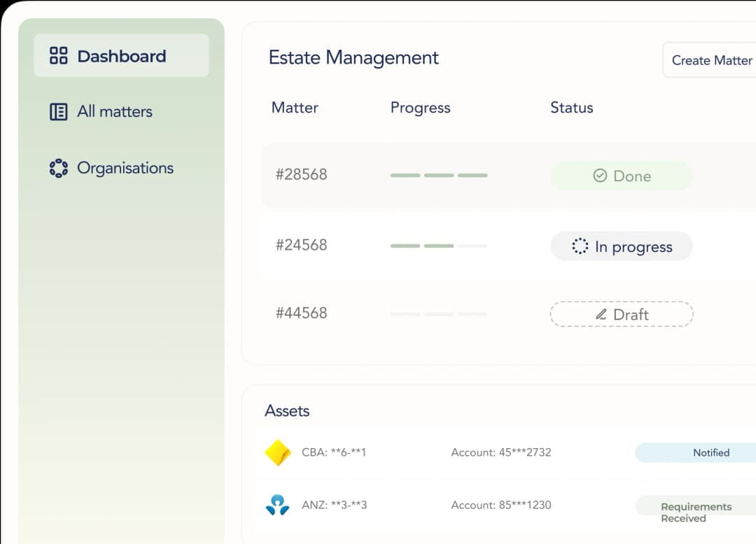
Task: Open the Status column header options
Action: (571, 108)
